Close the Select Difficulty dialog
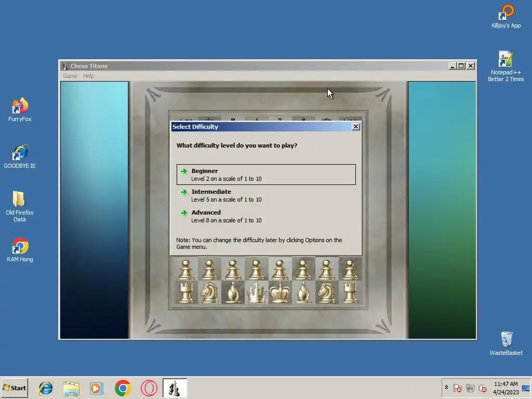Screen dimensions: 532x399 355,127
